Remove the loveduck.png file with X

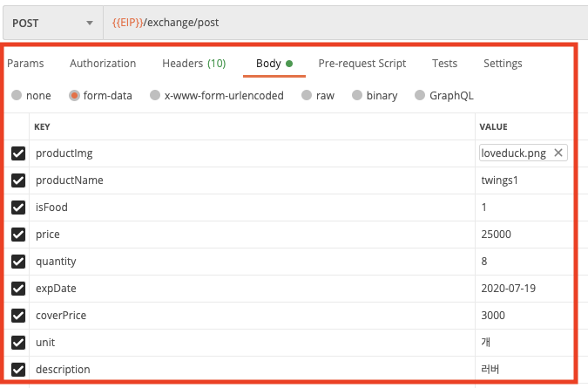pos(558,153)
